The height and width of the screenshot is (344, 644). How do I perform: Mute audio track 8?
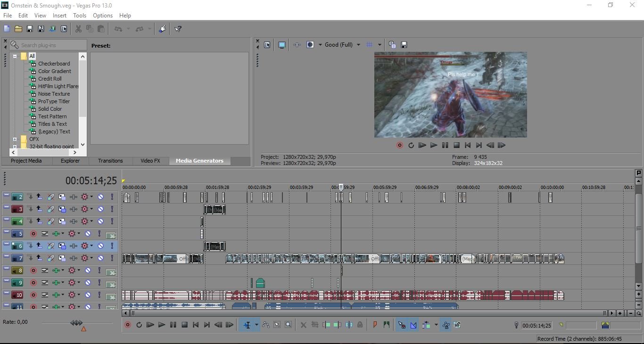pyautogui.click(x=88, y=270)
